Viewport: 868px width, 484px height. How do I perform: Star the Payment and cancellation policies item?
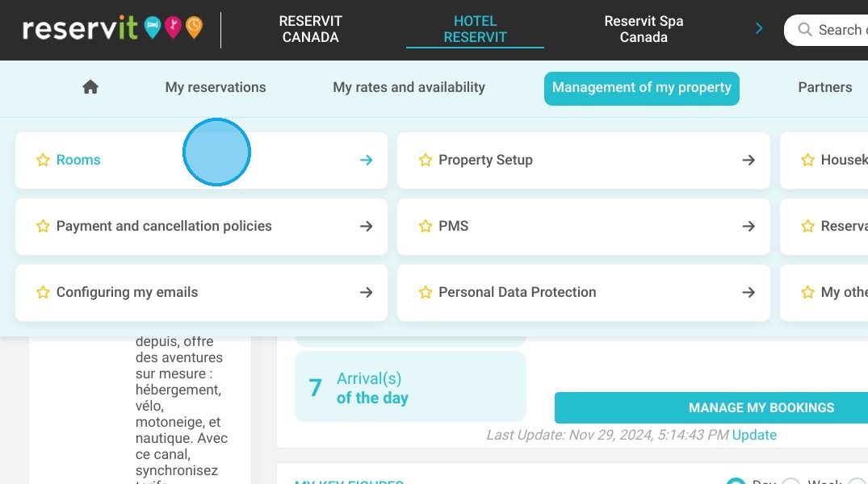[x=43, y=226]
